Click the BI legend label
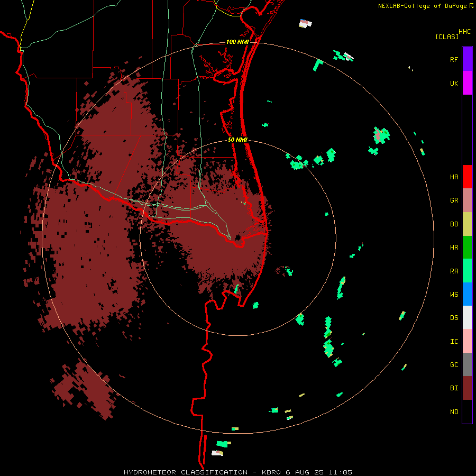This screenshot has width=476, height=476. pos(454,388)
